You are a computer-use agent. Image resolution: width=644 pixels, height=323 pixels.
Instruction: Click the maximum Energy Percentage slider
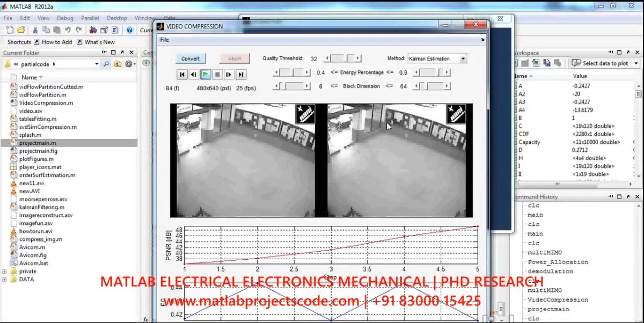pyautogui.click(x=431, y=72)
